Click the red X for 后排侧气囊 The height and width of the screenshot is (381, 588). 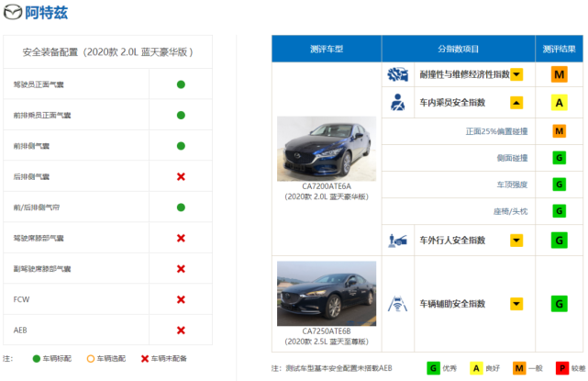click(181, 176)
